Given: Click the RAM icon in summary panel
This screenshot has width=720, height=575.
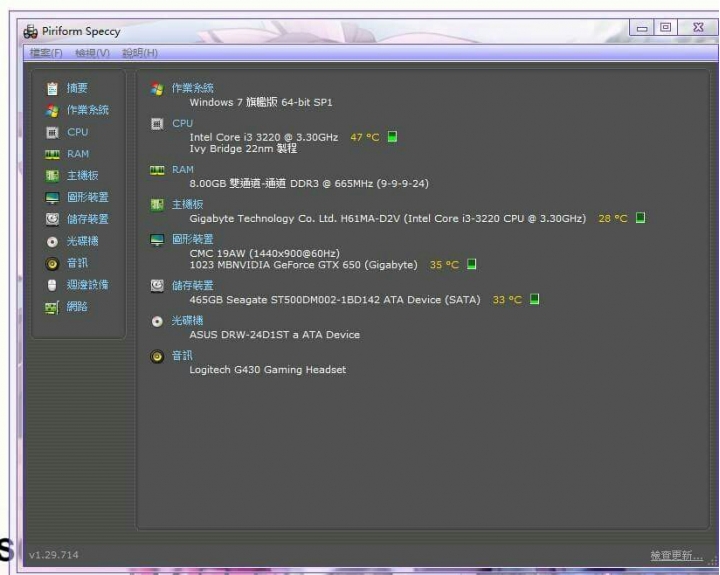Looking at the screenshot, I should (x=157, y=170).
